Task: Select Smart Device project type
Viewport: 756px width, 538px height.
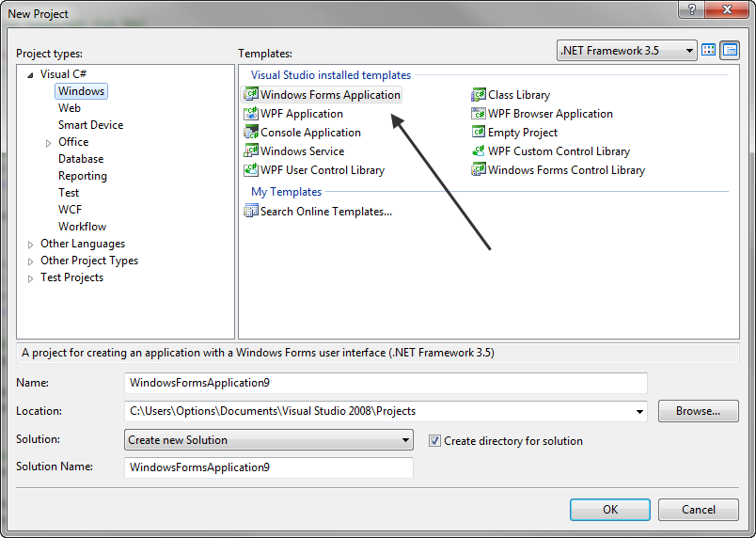Action: (90, 125)
